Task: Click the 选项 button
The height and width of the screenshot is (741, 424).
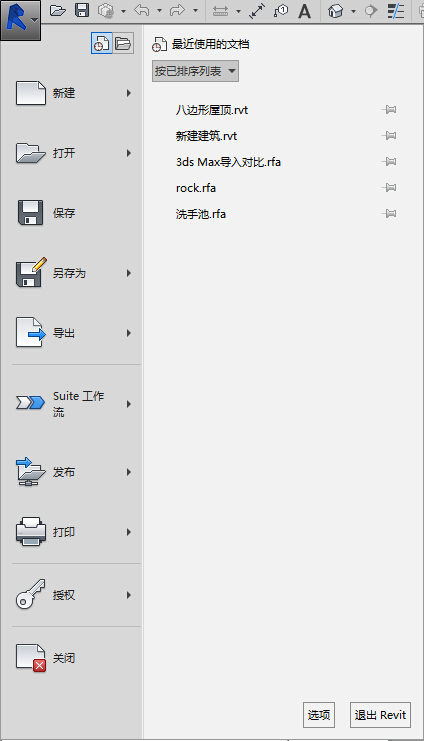Action: tap(319, 715)
